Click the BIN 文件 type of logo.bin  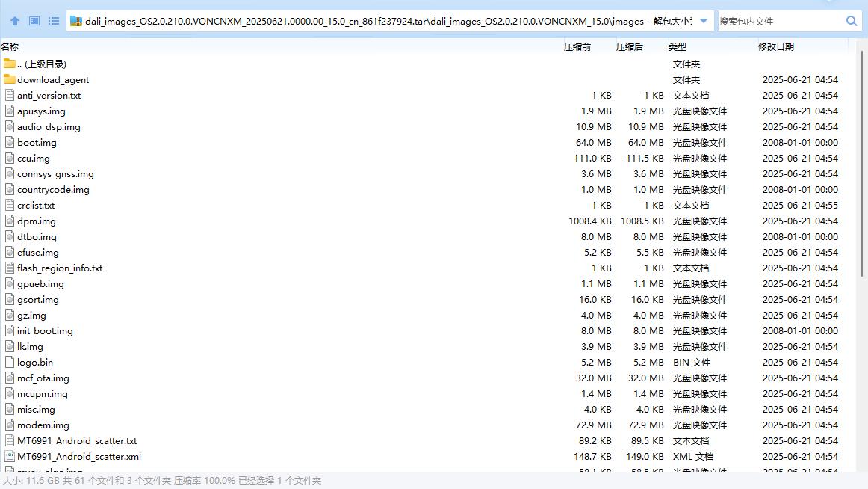click(x=692, y=362)
